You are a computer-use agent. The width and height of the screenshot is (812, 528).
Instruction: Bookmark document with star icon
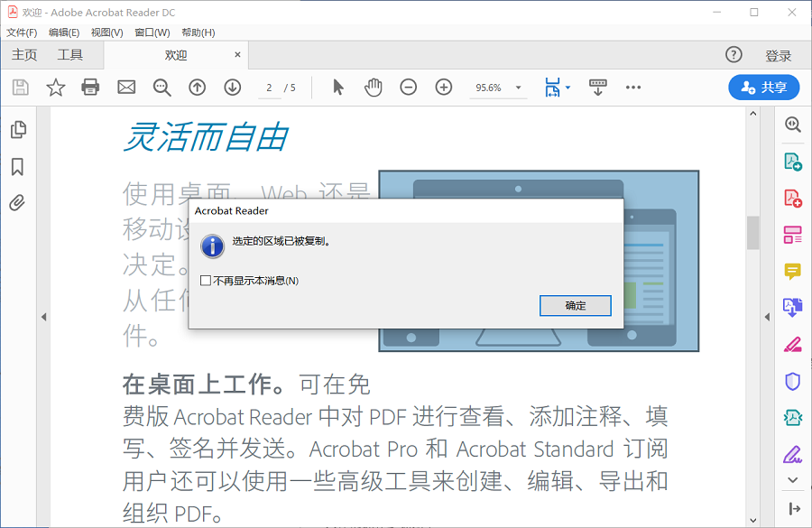[x=55, y=87]
